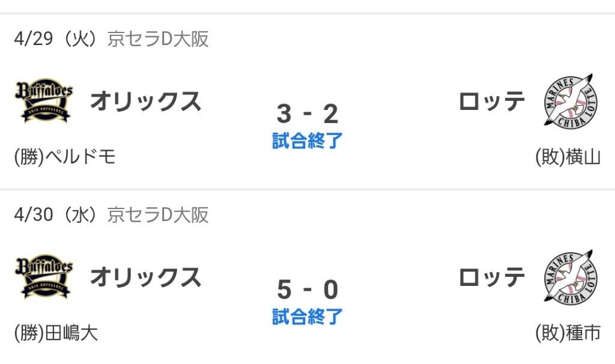Click 京セラD大阪 venue on 4/30

tap(158, 214)
